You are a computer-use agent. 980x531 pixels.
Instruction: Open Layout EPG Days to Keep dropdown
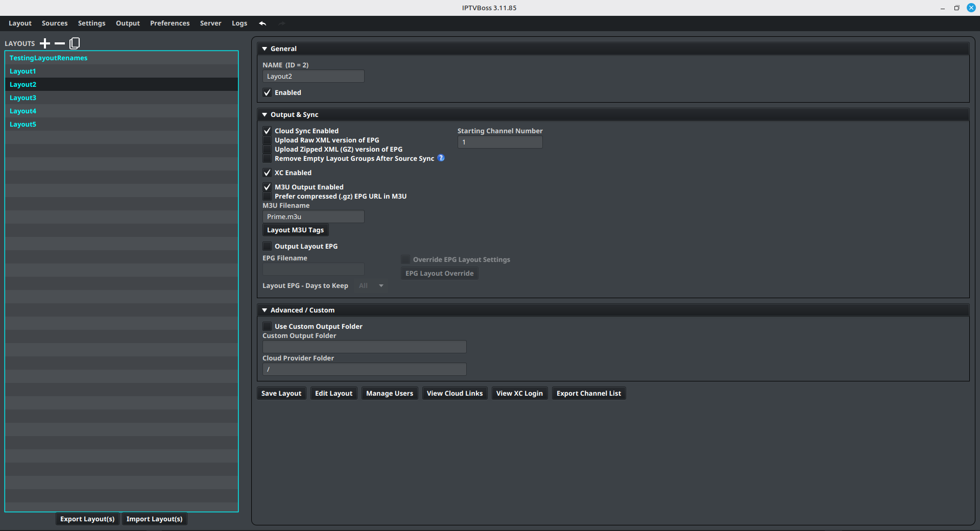click(x=371, y=285)
